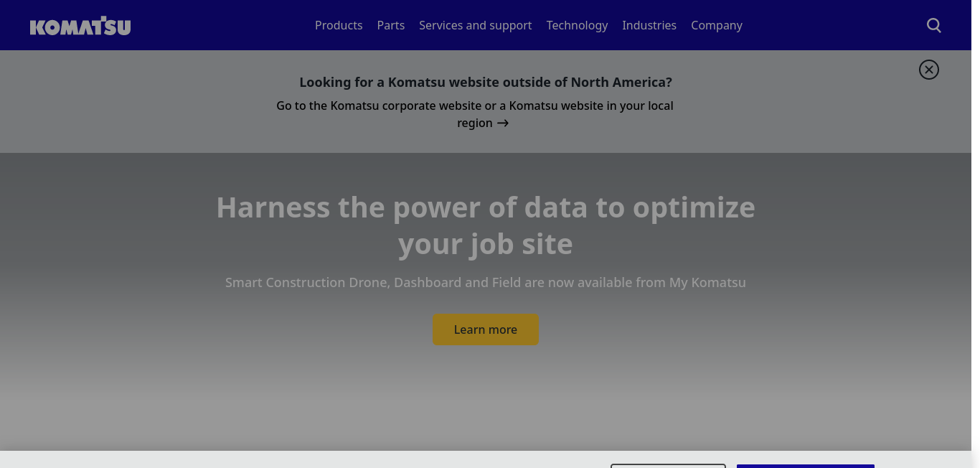Open the Parts menu
Viewport: 980px width, 468px height.
click(x=391, y=25)
